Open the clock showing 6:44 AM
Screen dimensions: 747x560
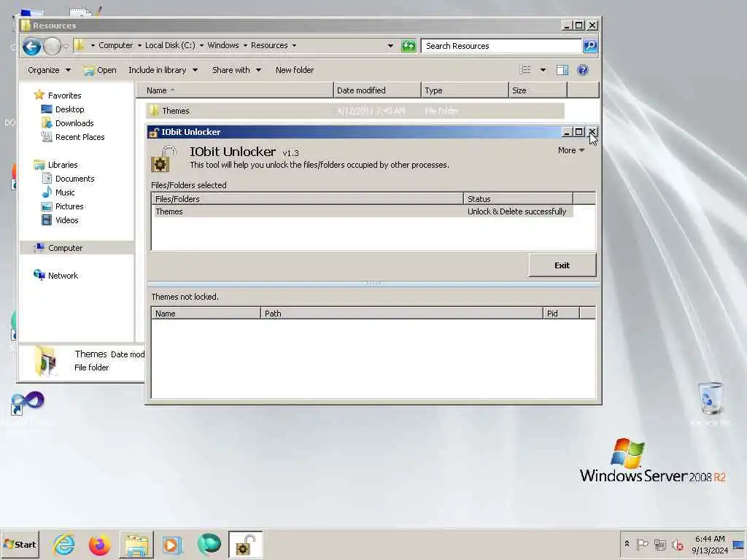(709, 544)
